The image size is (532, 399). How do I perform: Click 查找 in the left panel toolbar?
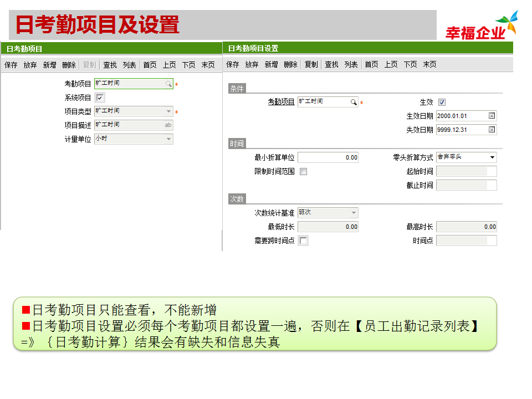(x=110, y=64)
